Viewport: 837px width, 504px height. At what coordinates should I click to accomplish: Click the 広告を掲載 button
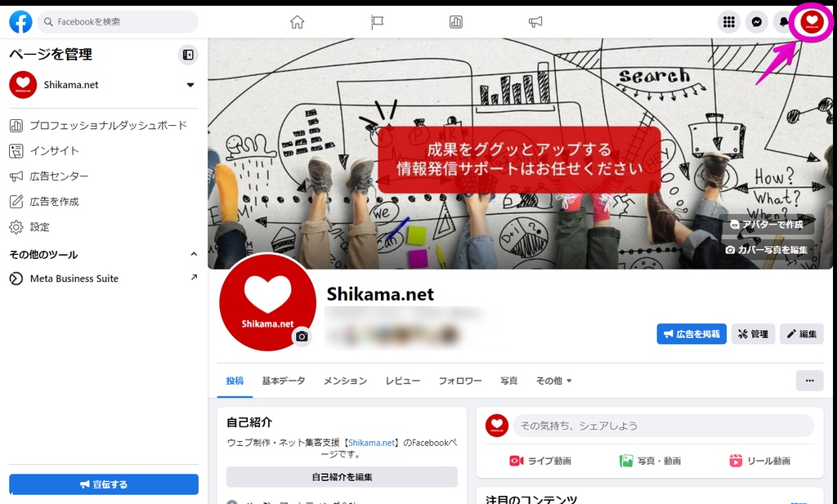(692, 334)
